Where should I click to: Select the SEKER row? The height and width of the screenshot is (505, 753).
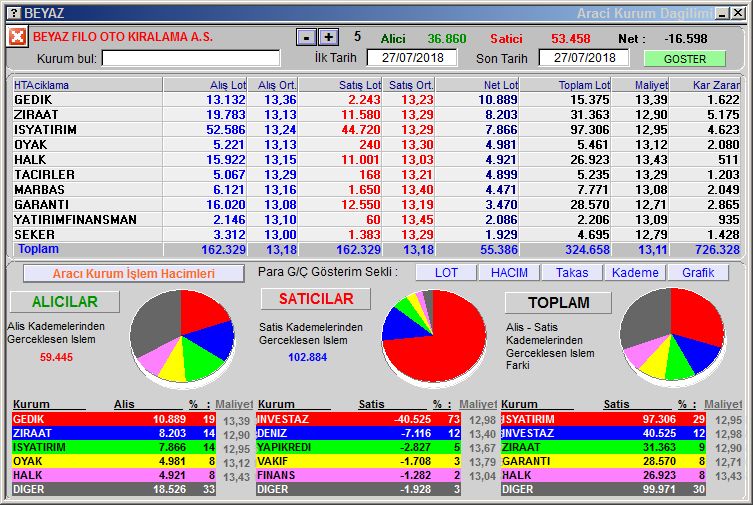click(376, 234)
